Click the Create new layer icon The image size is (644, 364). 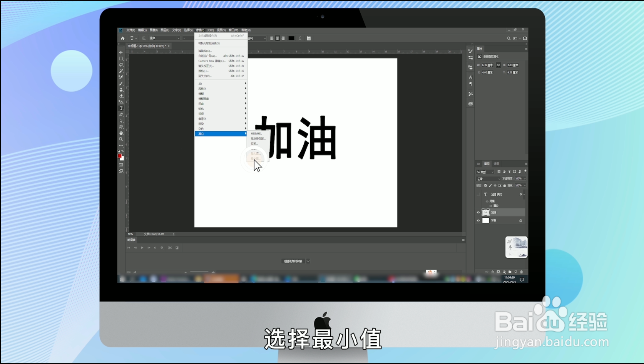[x=515, y=271]
